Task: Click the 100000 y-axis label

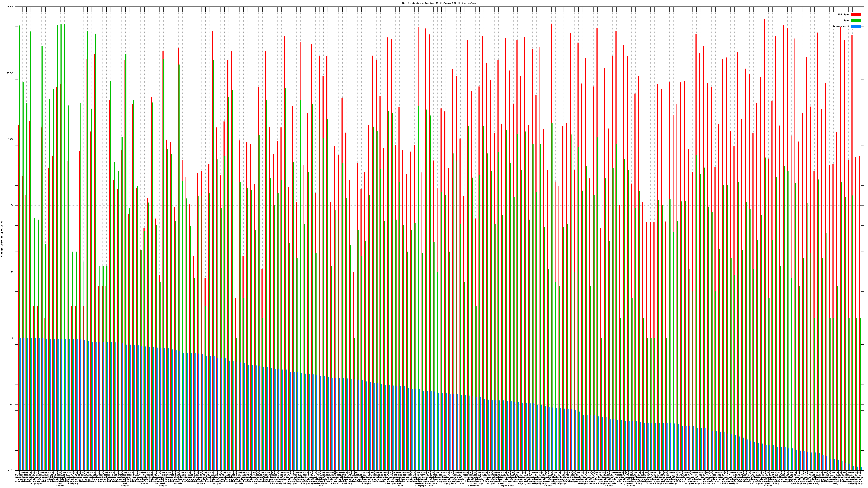Action: 9,7
